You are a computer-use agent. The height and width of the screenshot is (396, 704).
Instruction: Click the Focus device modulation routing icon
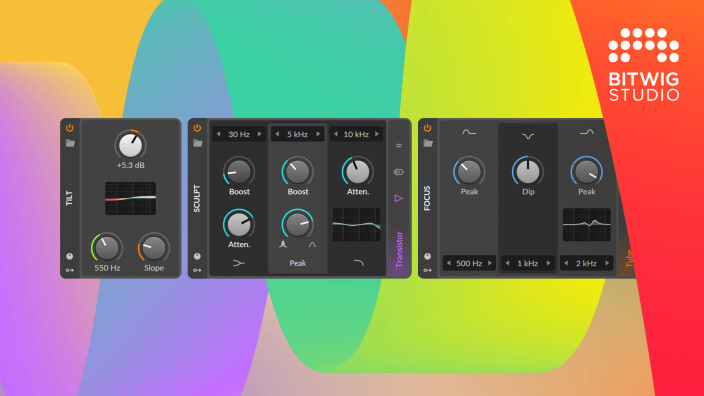point(427,270)
